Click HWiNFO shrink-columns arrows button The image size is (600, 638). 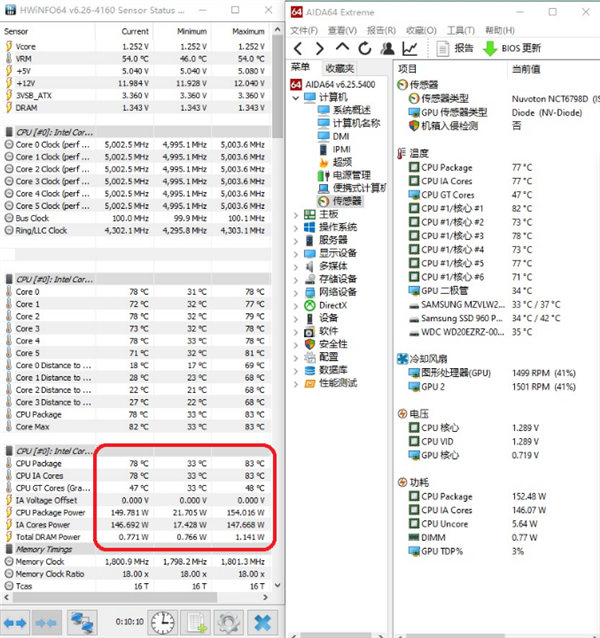(x=46, y=623)
